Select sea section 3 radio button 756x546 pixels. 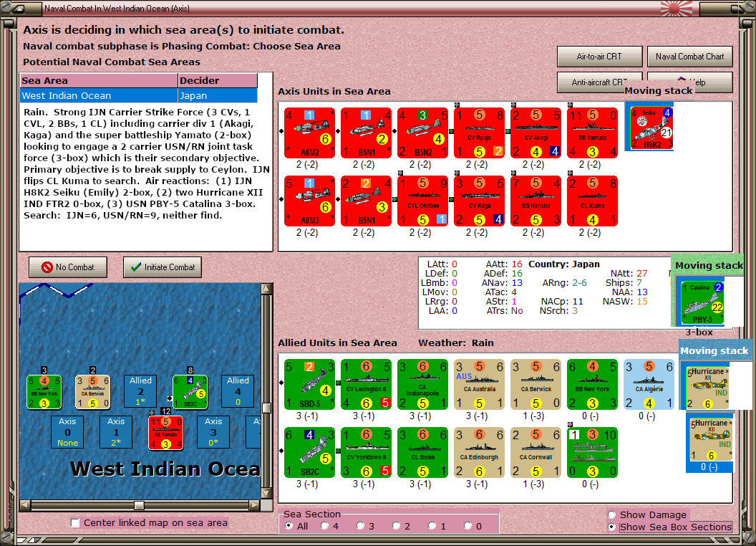click(360, 526)
